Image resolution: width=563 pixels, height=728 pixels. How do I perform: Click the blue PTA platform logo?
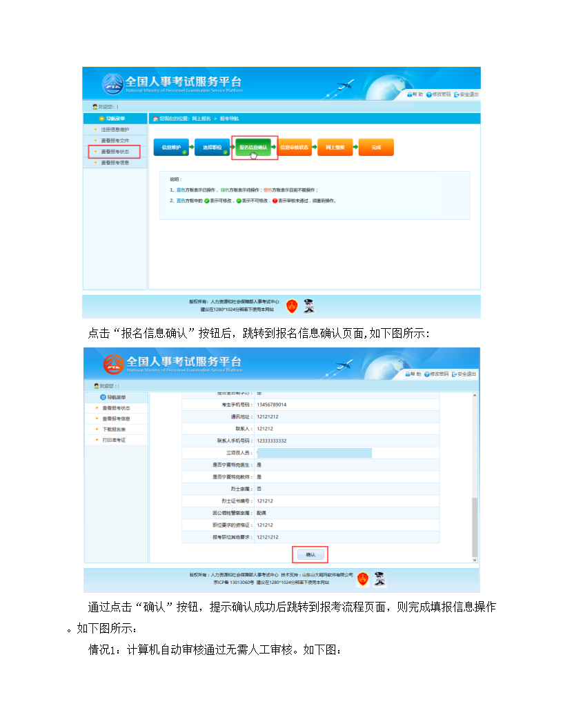[x=113, y=82]
